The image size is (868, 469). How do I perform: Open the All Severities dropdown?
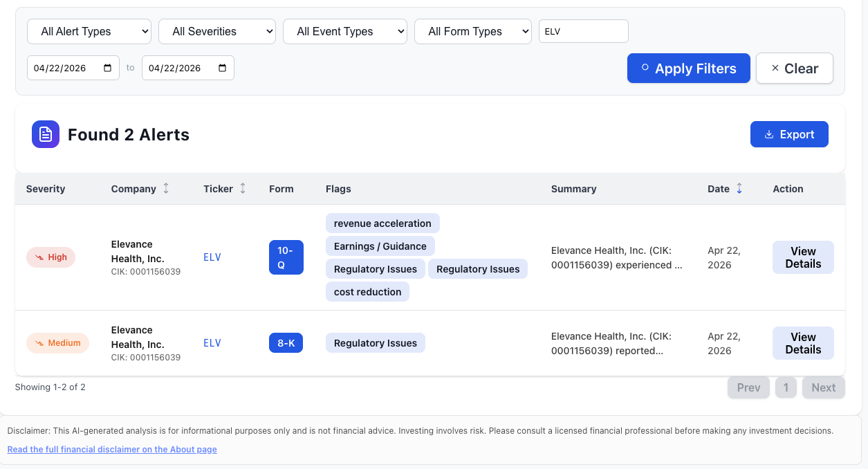pos(216,31)
